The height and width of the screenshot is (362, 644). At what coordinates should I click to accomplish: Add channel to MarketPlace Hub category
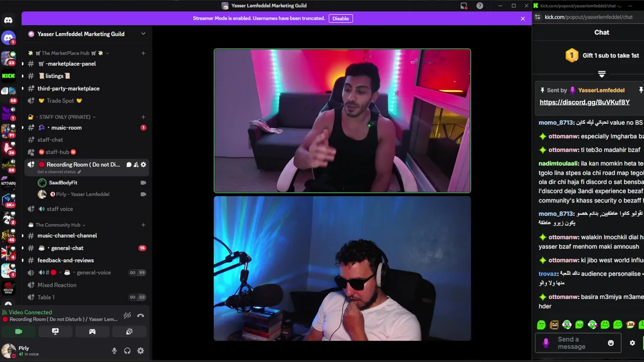click(x=143, y=53)
